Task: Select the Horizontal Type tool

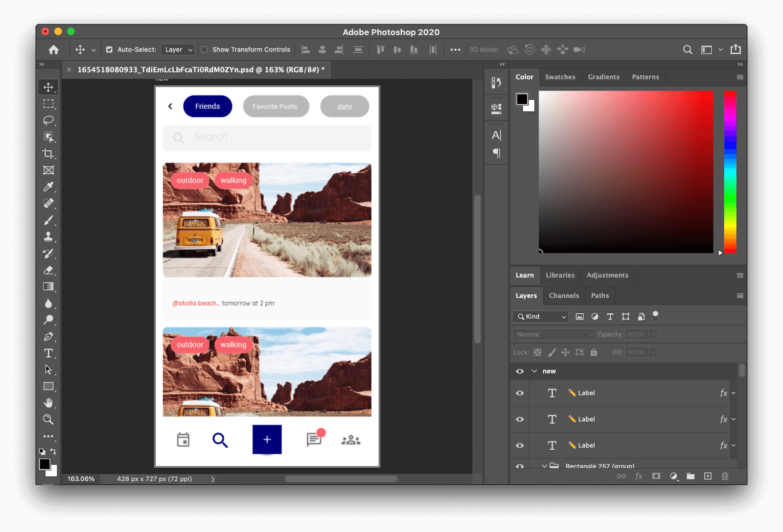Action: (x=48, y=352)
